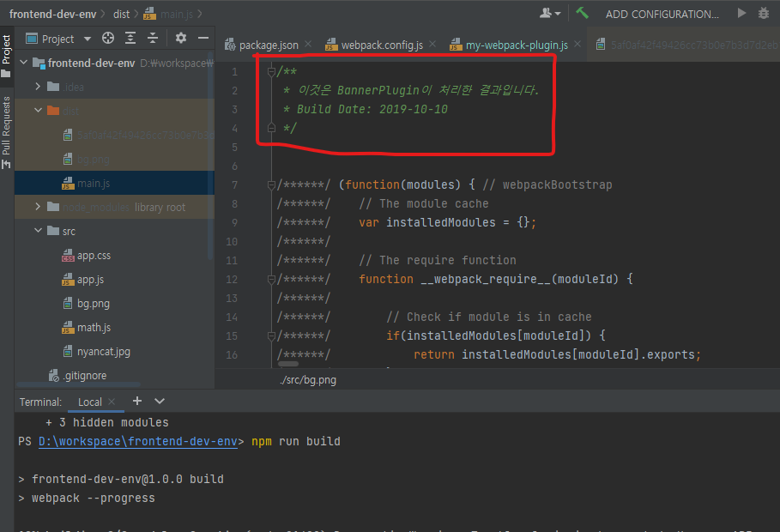Click 'var installedModules = {};' code line
The width and height of the screenshot is (780, 532).
[447, 222]
